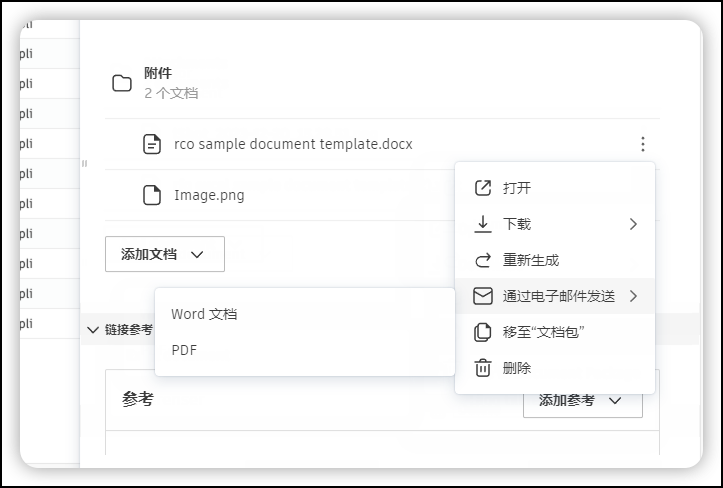723x488 pixels.
Task: Open the 添加参考 dropdown
Action: pyautogui.click(x=582, y=400)
